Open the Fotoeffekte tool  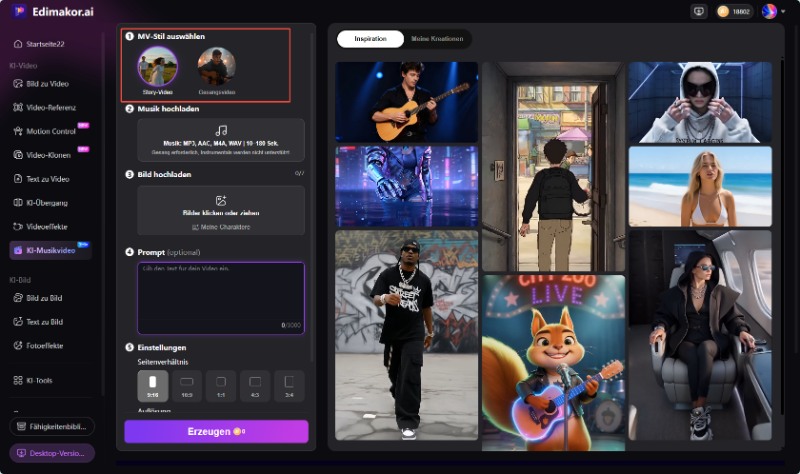pos(39,345)
